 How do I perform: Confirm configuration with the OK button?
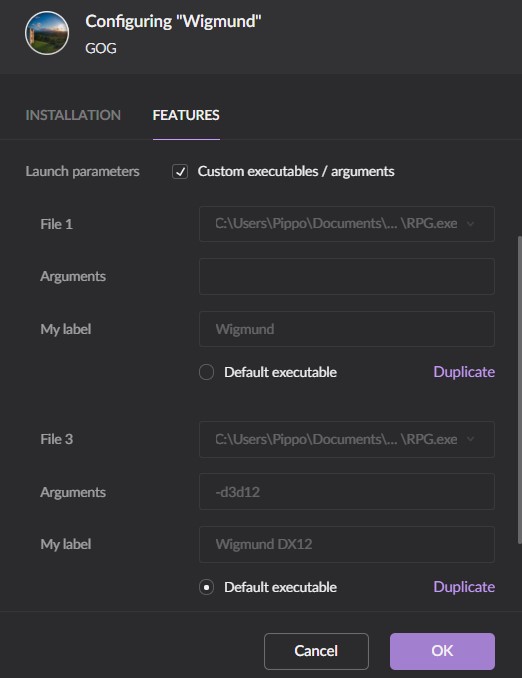point(442,651)
